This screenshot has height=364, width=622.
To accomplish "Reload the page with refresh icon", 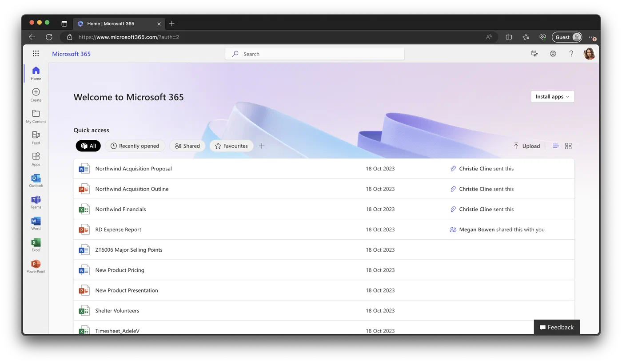I will pos(49,37).
